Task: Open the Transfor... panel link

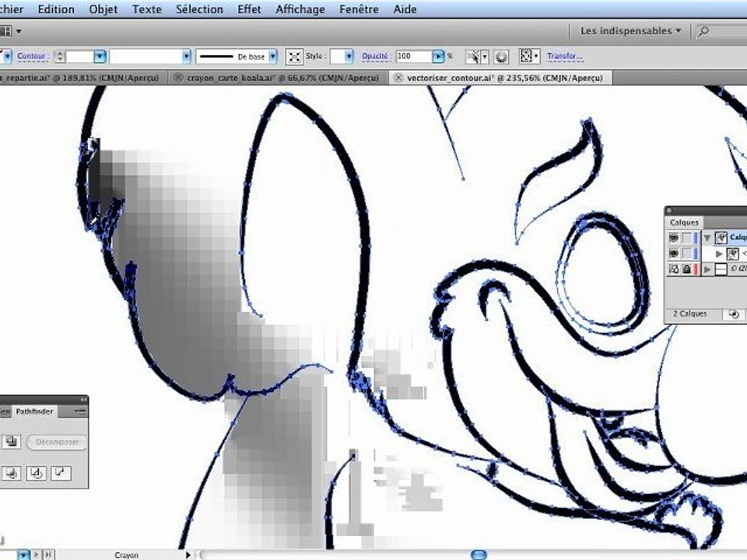Action: (565, 56)
